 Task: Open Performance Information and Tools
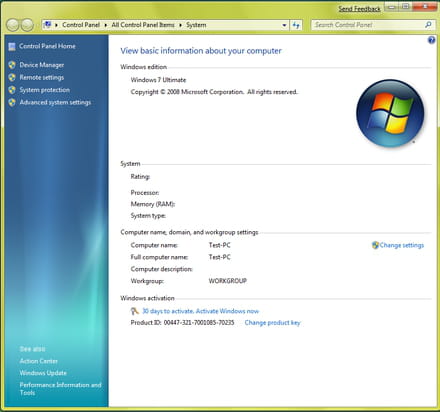pyautogui.click(x=60, y=389)
